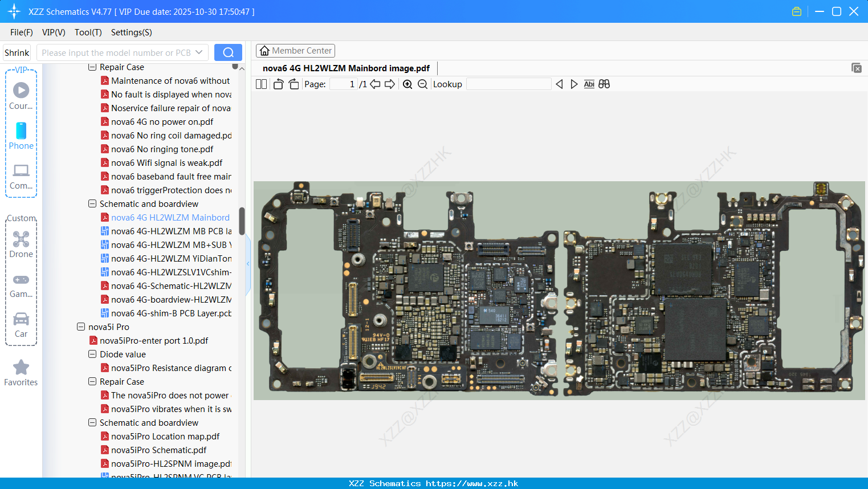Click the tree panel vertical scrollbar thumb
The height and width of the screenshot is (489, 868).
pos(242,221)
